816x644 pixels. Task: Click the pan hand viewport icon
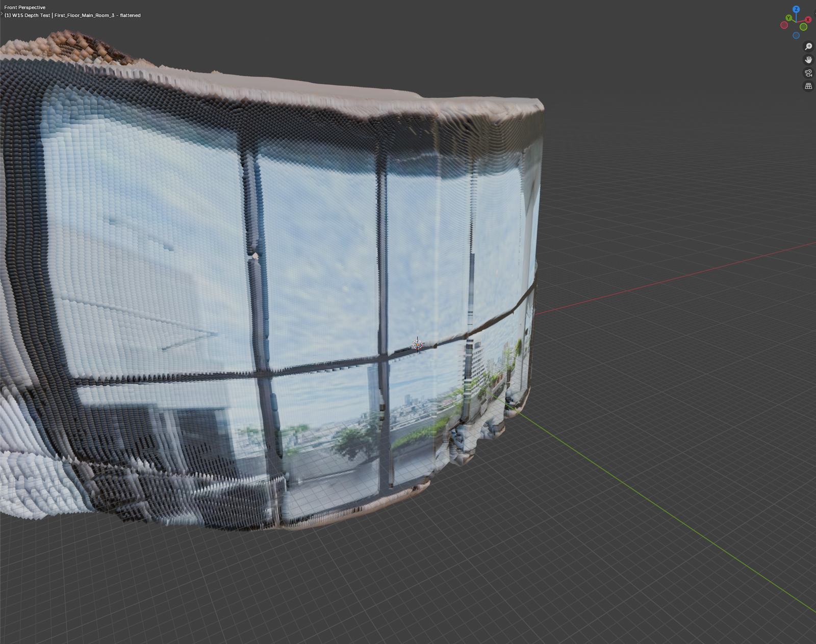click(808, 60)
